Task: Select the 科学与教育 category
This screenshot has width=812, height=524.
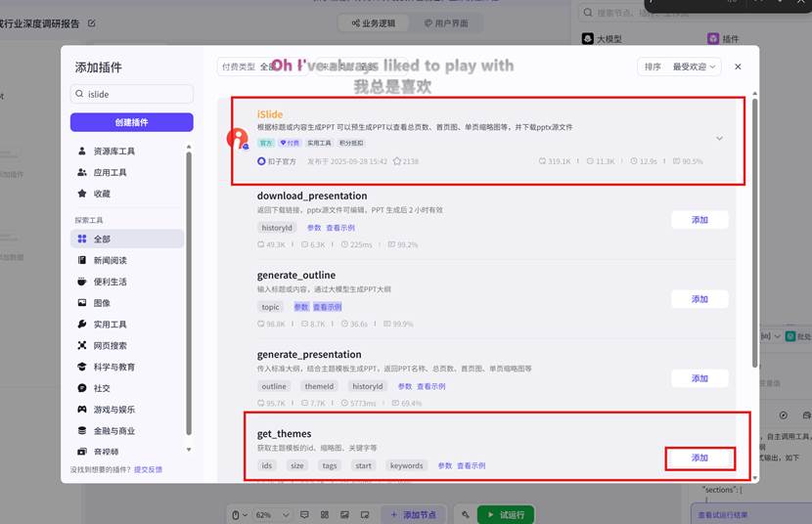Action: click(x=127, y=367)
